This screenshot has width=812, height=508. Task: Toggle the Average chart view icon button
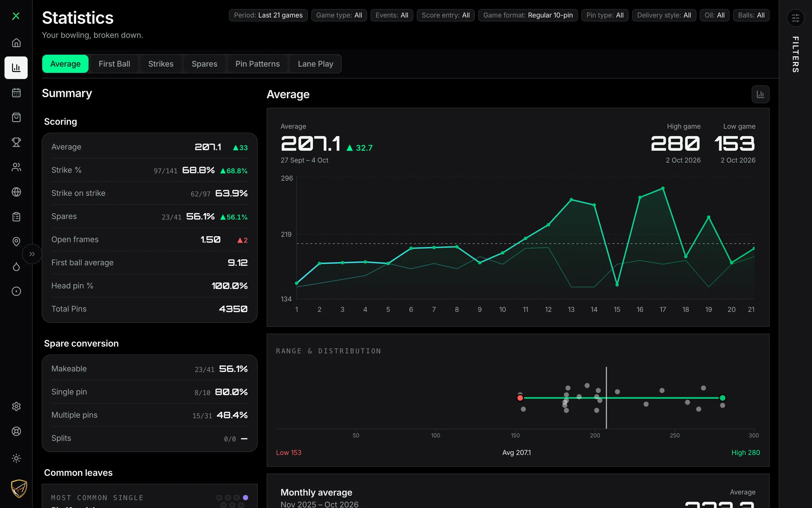click(760, 94)
